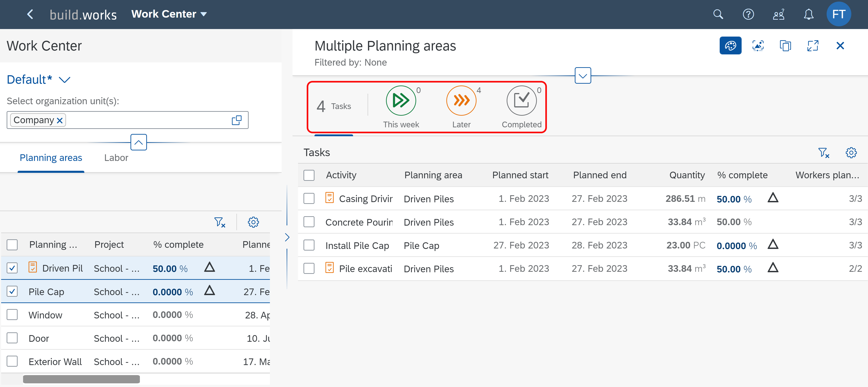Remove the Company token
Screen dimensions: 868x387
pos(60,120)
